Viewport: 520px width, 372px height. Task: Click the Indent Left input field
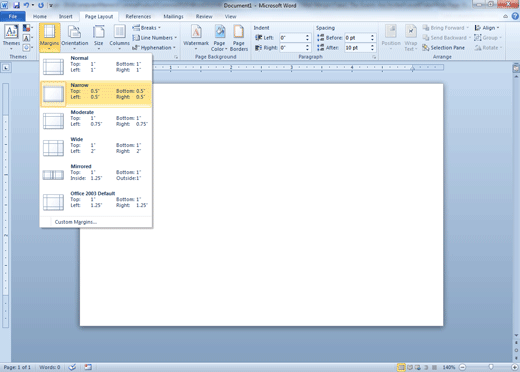pyautogui.click(x=292, y=38)
